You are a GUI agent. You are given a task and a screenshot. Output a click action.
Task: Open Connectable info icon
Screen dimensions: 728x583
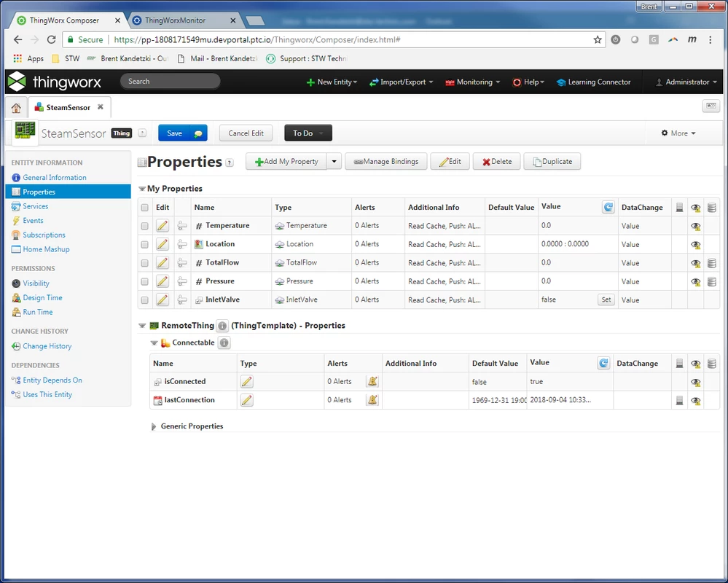pyautogui.click(x=224, y=343)
